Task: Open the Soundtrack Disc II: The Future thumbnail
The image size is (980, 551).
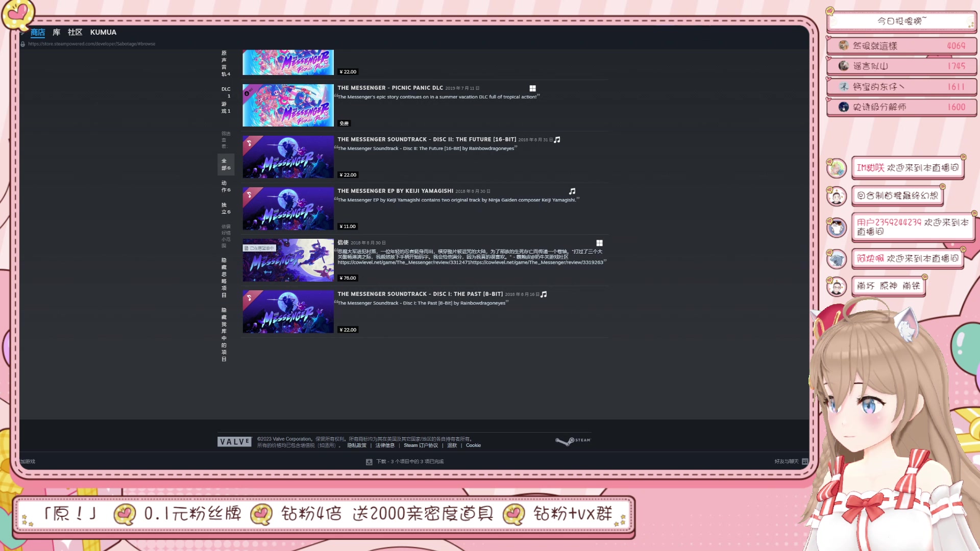Action: coord(288,157)
